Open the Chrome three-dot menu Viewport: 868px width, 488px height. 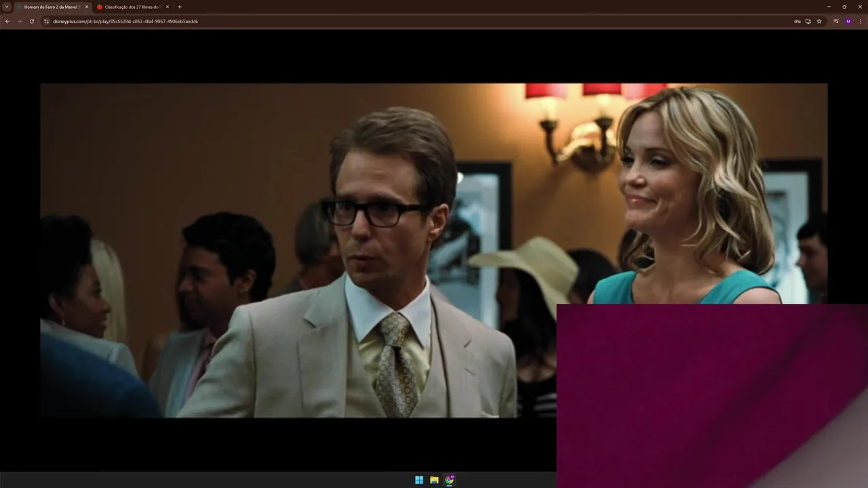tap(861, 21)
